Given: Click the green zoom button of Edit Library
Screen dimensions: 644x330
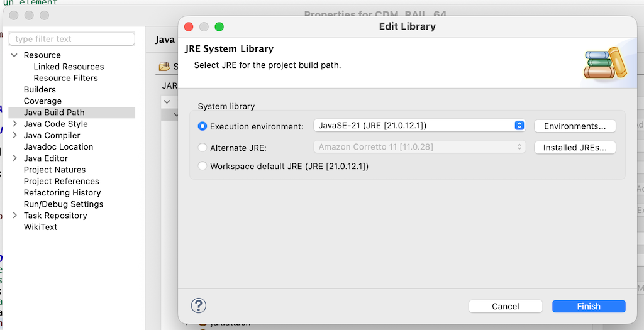Looking at the screenshot, I should (x=219, y=26).
